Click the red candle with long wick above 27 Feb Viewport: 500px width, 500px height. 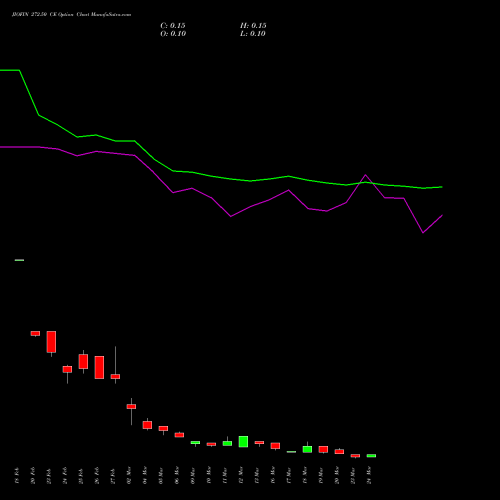(x=115, y=376)
